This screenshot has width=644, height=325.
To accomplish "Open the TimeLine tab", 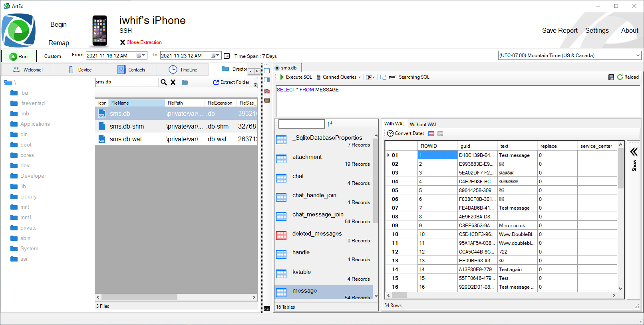I will click(x=183, y=70).
